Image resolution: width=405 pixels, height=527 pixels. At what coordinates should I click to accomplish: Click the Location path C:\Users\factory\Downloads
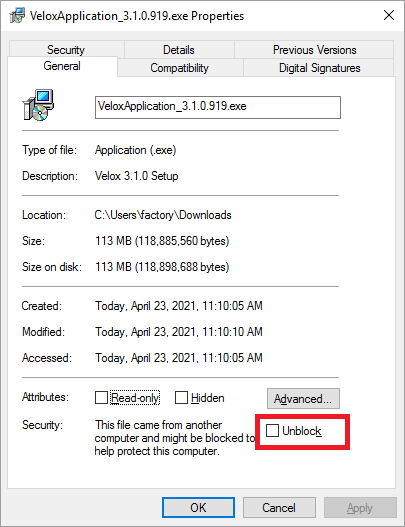(163, 215)
